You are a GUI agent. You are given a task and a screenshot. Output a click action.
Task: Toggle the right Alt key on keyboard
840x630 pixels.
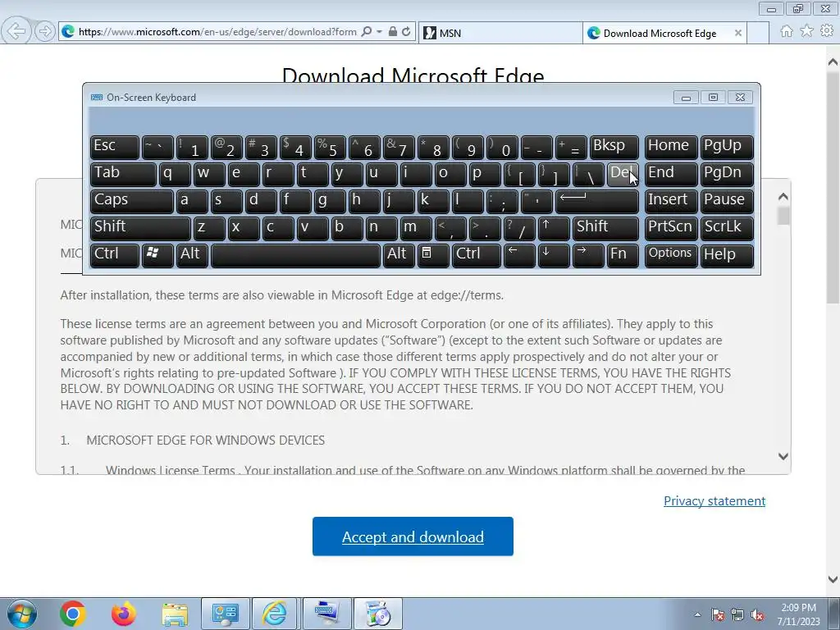click(399, 254)
